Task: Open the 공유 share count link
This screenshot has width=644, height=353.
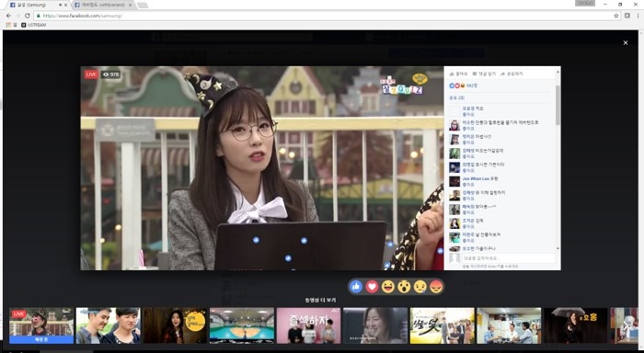Action: coord(457,97)
